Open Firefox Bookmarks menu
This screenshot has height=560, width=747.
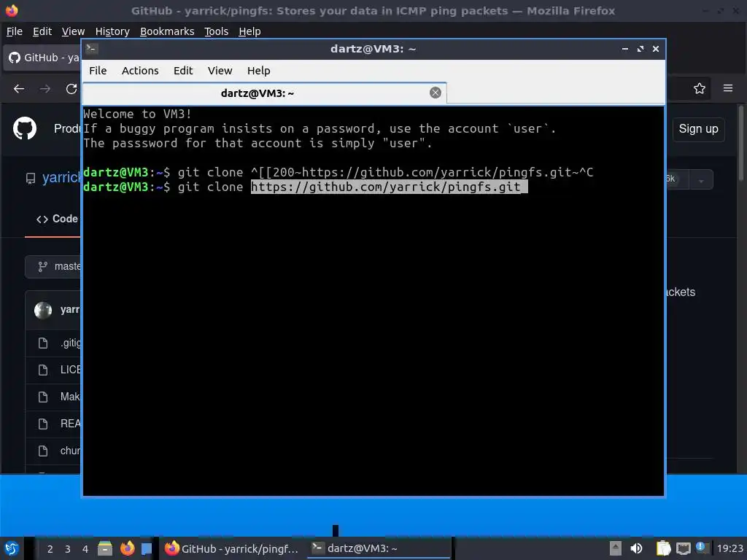click(167, 31)
